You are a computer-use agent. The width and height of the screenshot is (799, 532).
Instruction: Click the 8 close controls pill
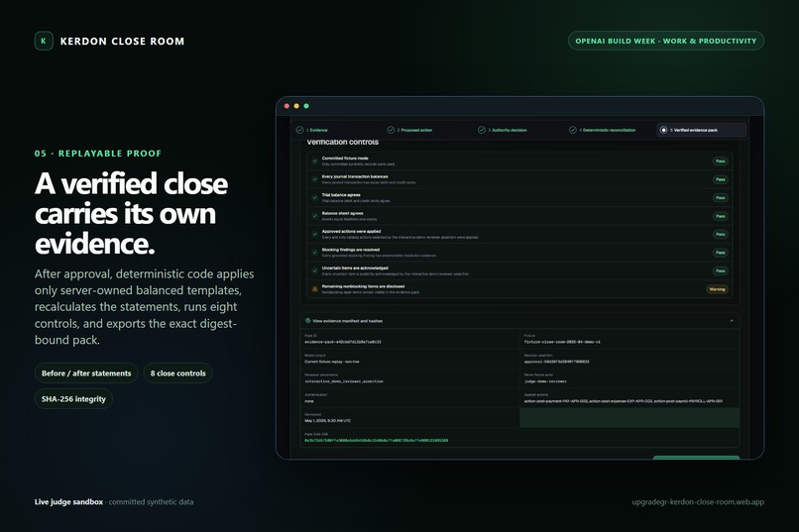[x=177, y=373]
